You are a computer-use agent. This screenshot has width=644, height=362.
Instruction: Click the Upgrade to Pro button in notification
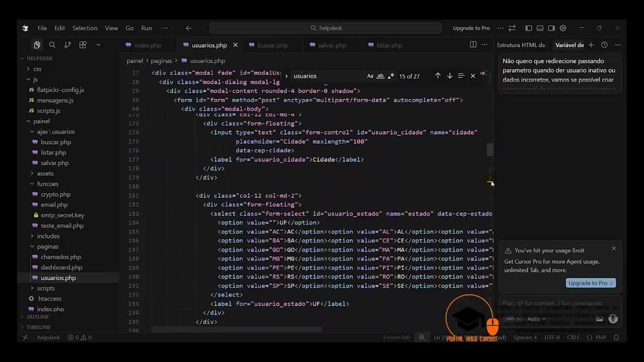590,283
